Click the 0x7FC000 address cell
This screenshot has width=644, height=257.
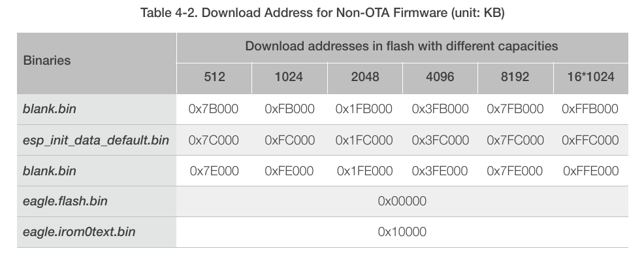click(515, 140)
